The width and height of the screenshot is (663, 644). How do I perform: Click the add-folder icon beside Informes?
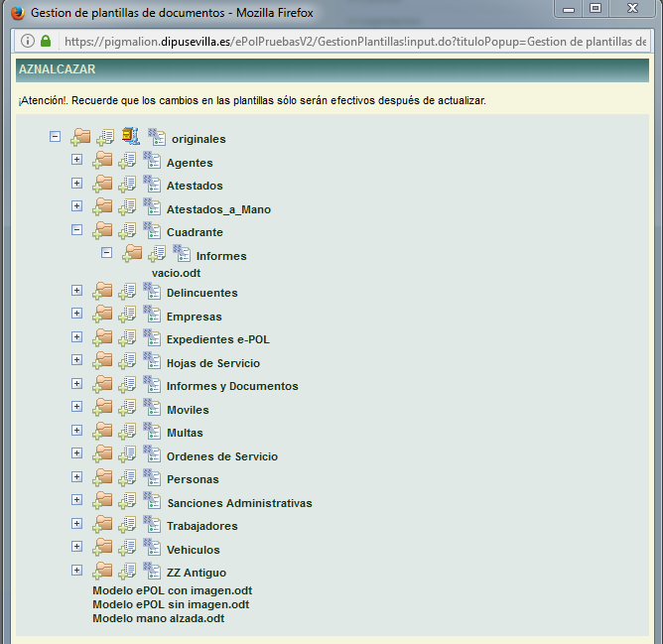(x=132, y=254)
